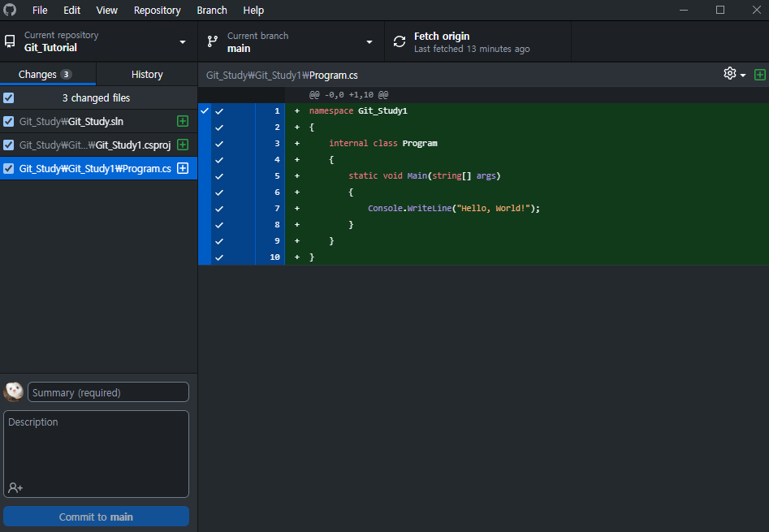This screenshot has height=532, width=769.
Task: Deselect diff line 7 checkmark
Action: (219, 209)
